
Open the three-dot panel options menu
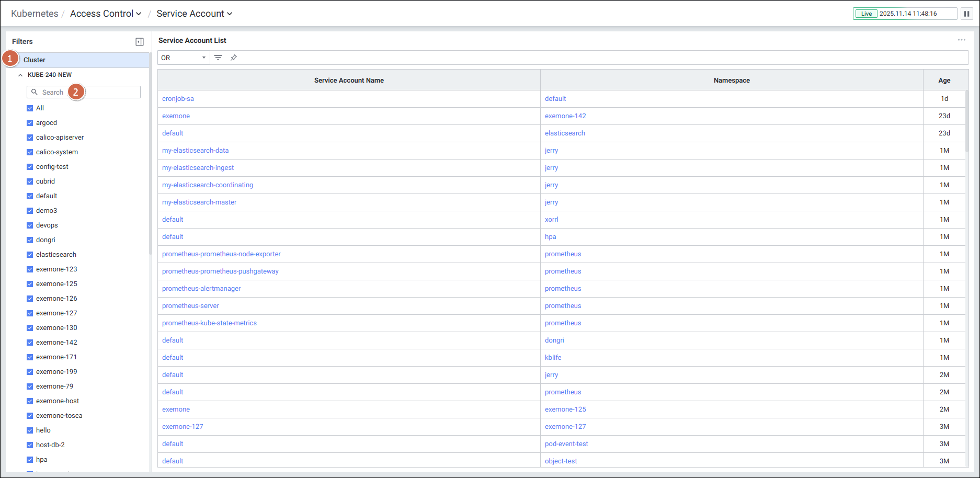point(961,40)
